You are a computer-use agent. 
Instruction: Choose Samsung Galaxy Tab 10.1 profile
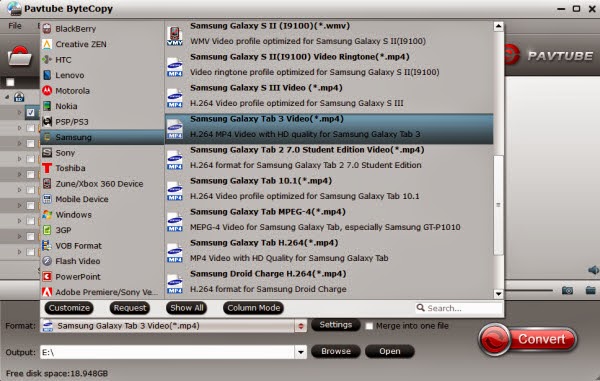tap(329, 188)
